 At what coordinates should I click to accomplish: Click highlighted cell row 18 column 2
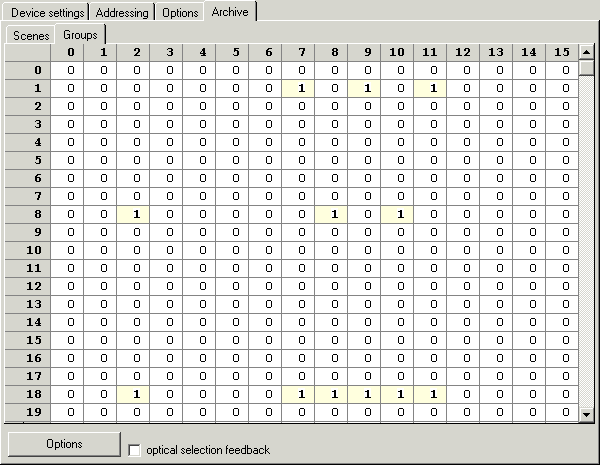(x=133, y=394)
